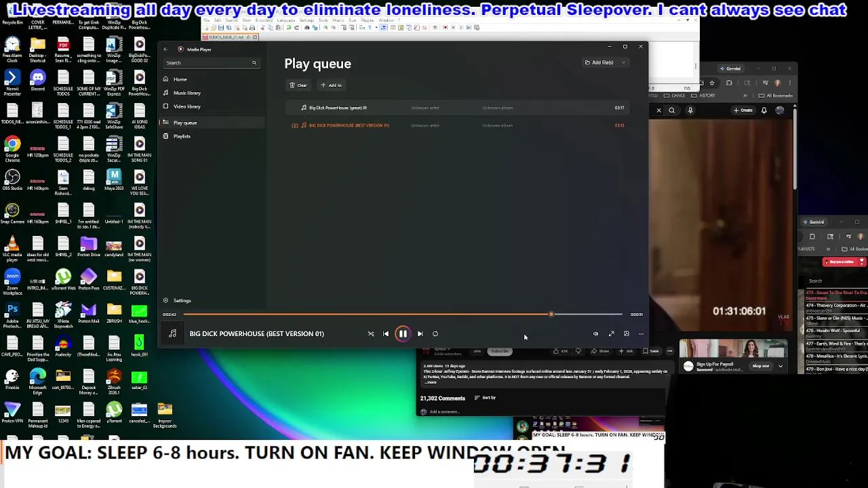
Task: Click the like button showing 43K
Action: coord(561,351)
